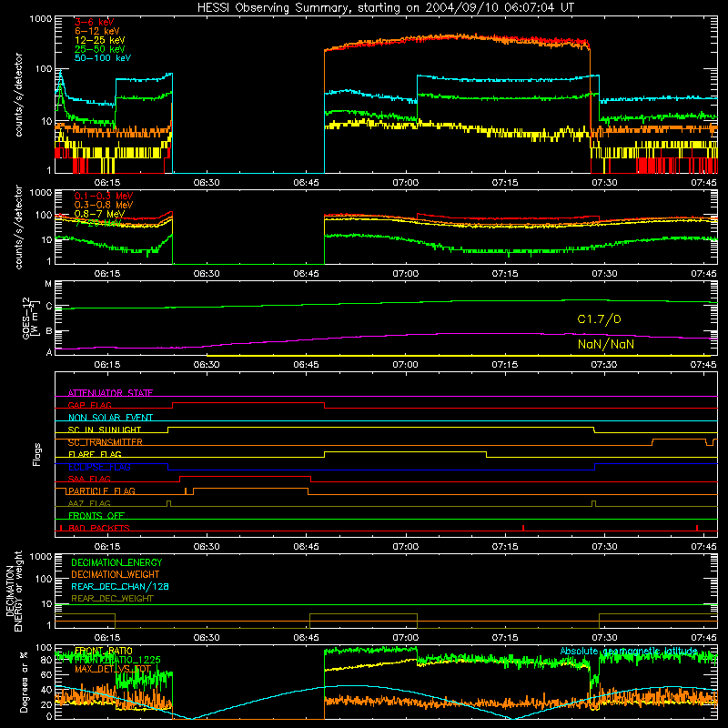Select the red 3-6 keV legend label
The width and height of the screenshot is (728, 728).
[95, 22]
